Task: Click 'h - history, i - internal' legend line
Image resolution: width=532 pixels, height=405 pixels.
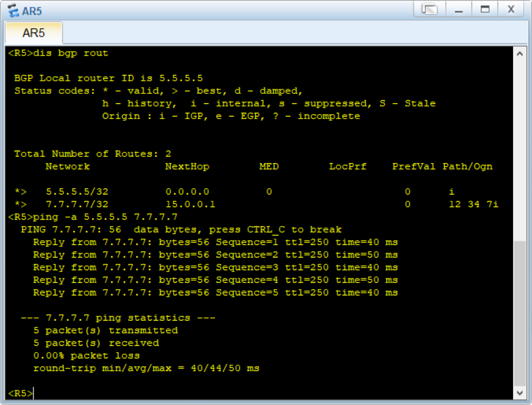Action: pyautogui.click(x=269, y=103)
